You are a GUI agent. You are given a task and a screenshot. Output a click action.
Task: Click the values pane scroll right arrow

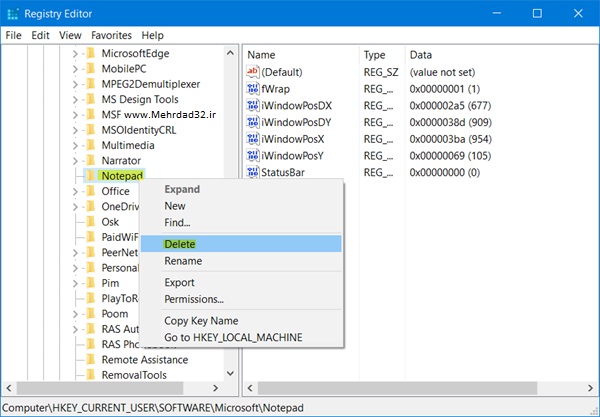(x=590, y=388)
